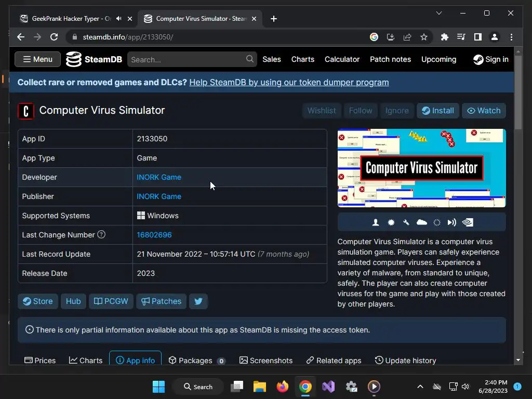The image size is (532, 399).
Task: Click the single-player person icon
Action: [375, 222]
